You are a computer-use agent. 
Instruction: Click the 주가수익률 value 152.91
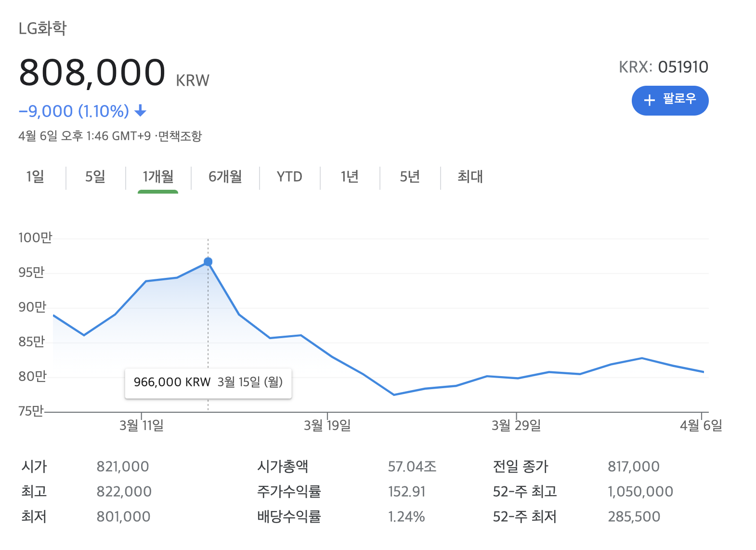click(x=407, y=491)
